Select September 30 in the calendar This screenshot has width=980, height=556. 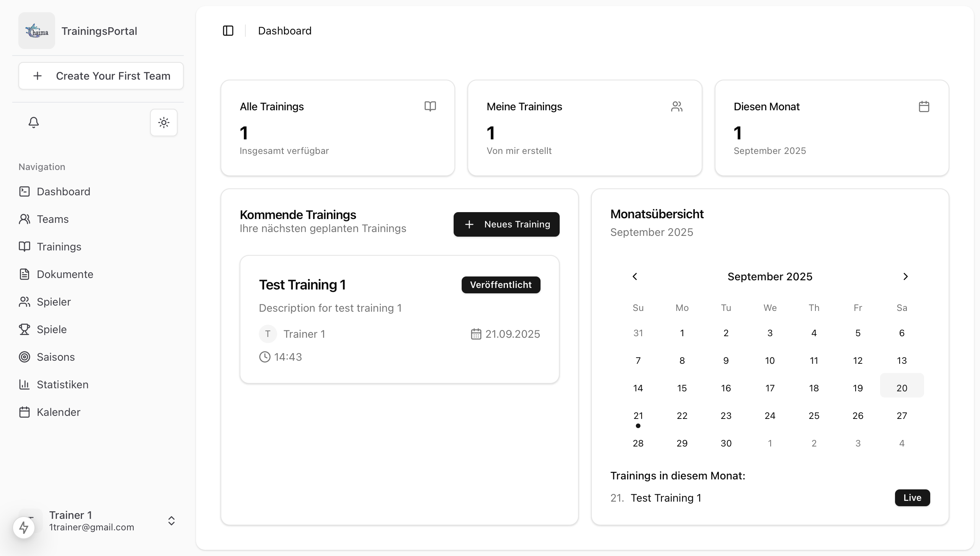tap(726, 443)
